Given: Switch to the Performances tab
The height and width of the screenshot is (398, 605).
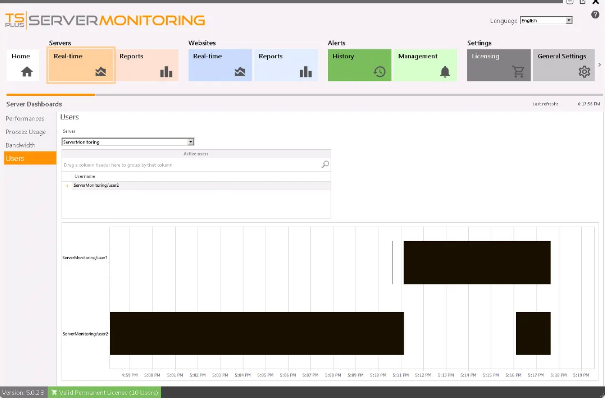Looking at the screenshot, I should (x=25, y=119).
